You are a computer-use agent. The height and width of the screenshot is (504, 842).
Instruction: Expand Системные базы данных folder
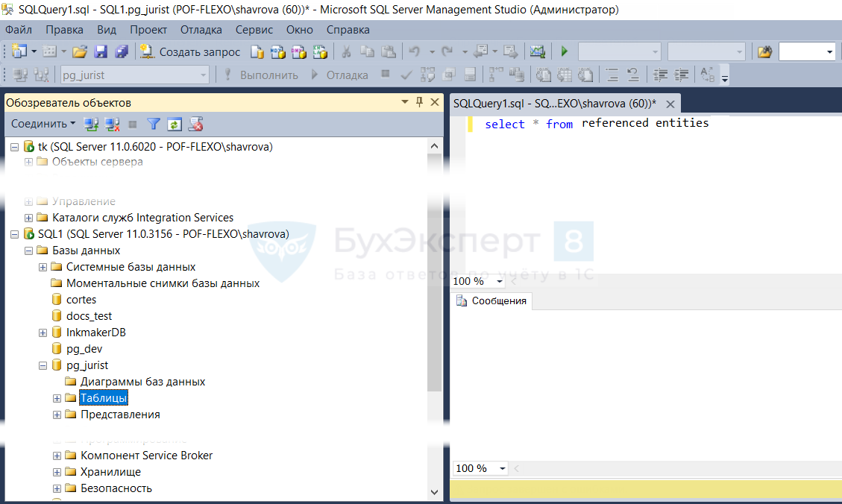coord(43,268)
